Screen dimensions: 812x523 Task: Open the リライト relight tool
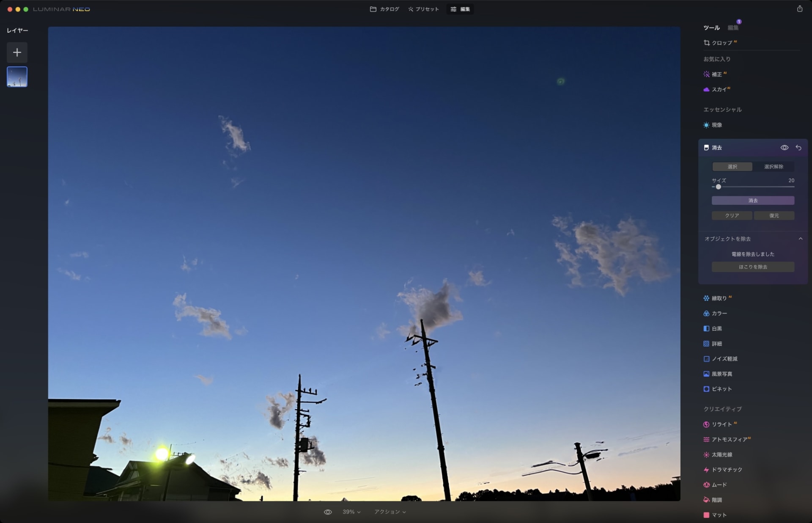click(x=721, y=424)
